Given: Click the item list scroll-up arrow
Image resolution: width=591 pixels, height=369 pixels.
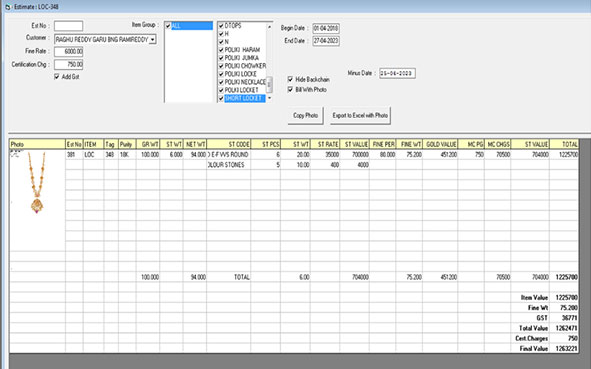Looking at the screenshot, I should [269, 26].
